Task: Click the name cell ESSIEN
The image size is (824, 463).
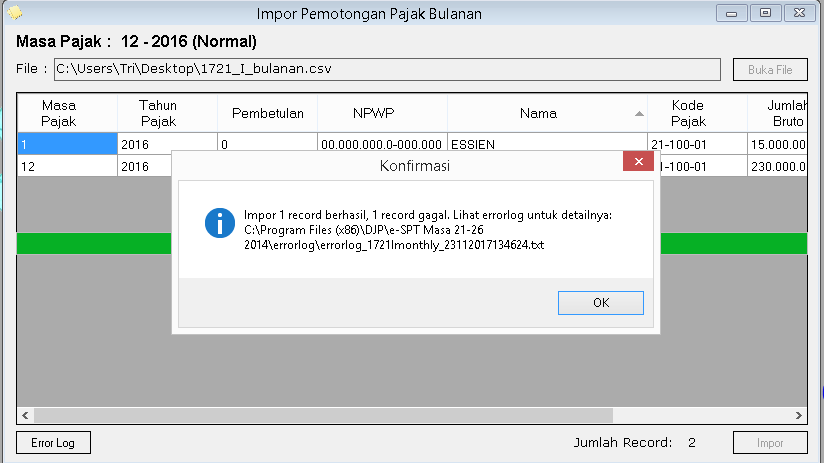Action: 547,143
